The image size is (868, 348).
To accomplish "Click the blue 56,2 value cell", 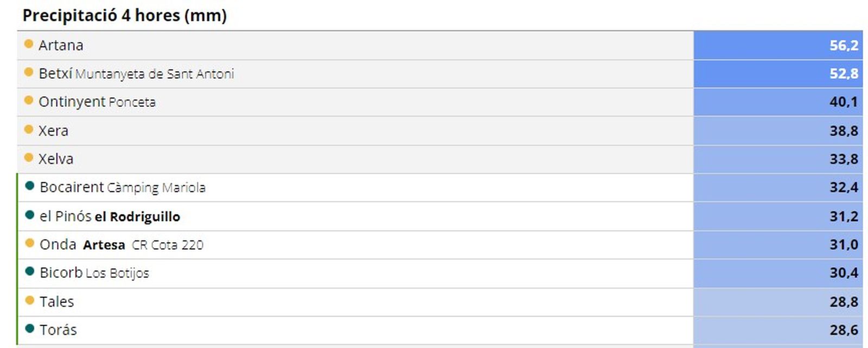I will (777, 46).
